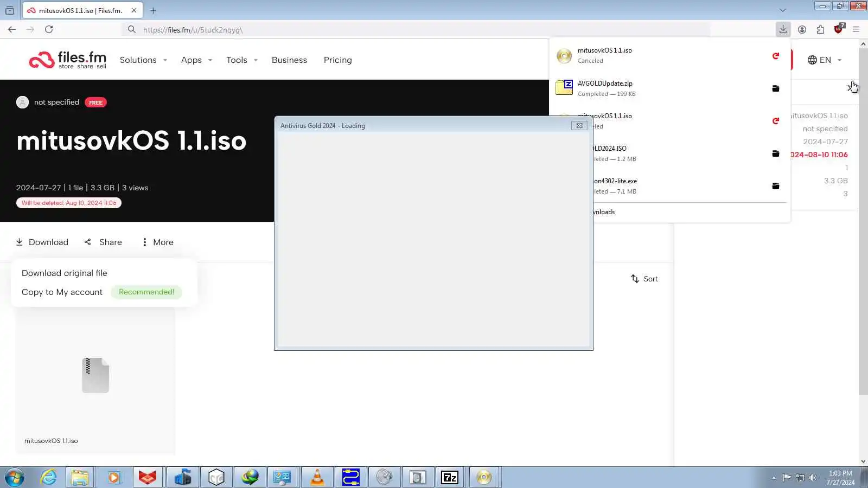Go to the Pricing page
Viewport: 868px width, 488px height.
click(337, 60)
